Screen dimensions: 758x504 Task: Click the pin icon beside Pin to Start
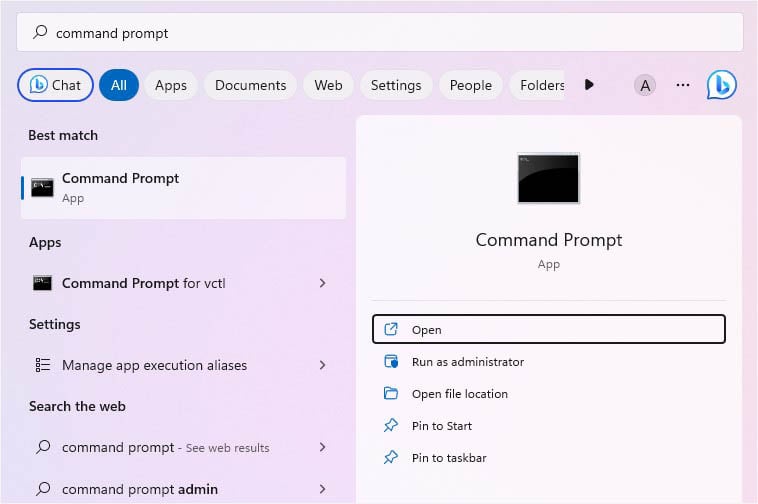[391, 425]
